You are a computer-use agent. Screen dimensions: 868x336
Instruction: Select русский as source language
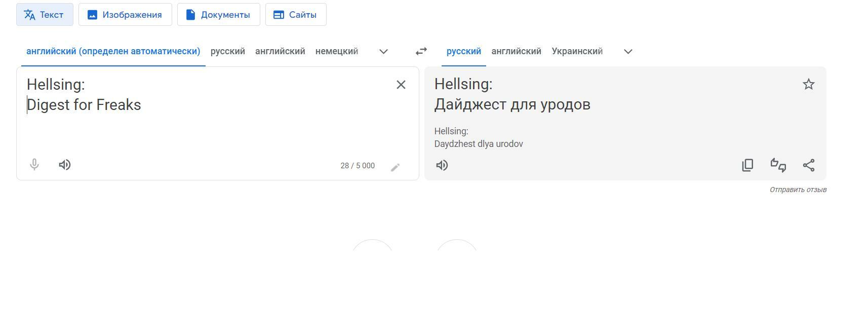point(228,51)
